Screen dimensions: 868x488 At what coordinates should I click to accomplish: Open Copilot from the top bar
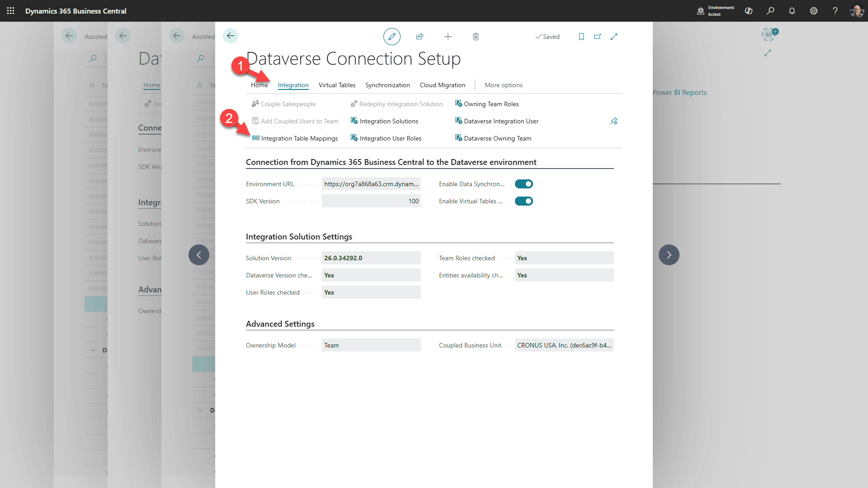click(x=748, y=11)
